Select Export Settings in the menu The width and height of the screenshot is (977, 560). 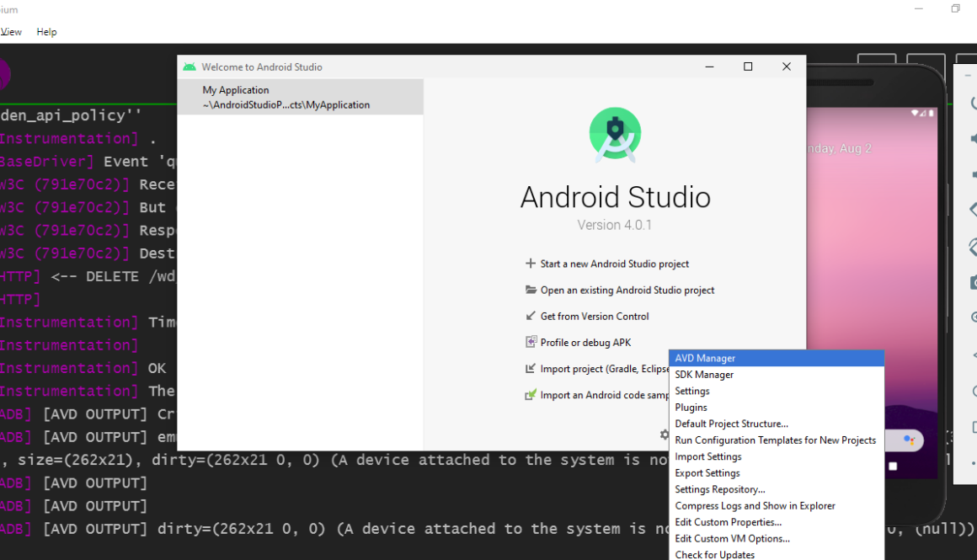pyautogui.click(x=707, y=473)
